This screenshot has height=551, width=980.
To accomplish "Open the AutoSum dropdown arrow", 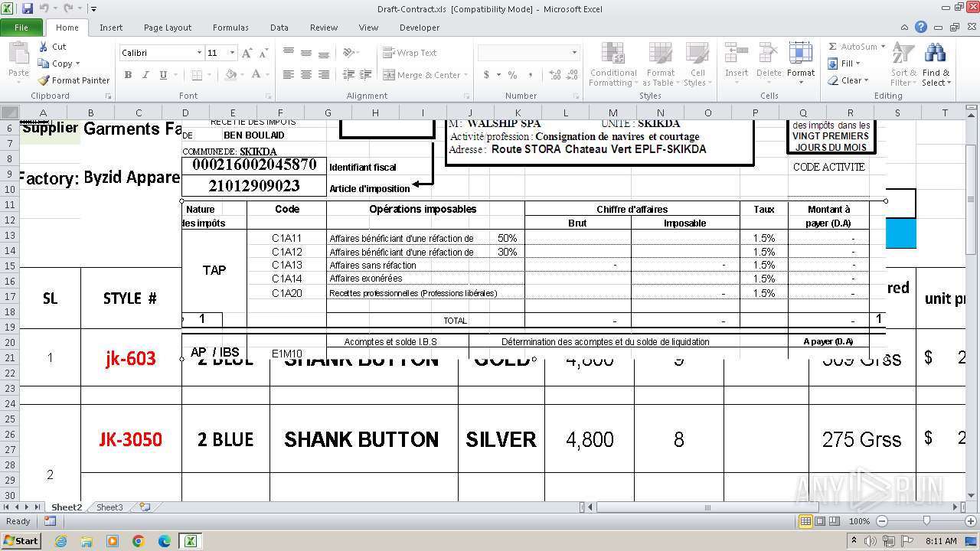I will [883, 47].
